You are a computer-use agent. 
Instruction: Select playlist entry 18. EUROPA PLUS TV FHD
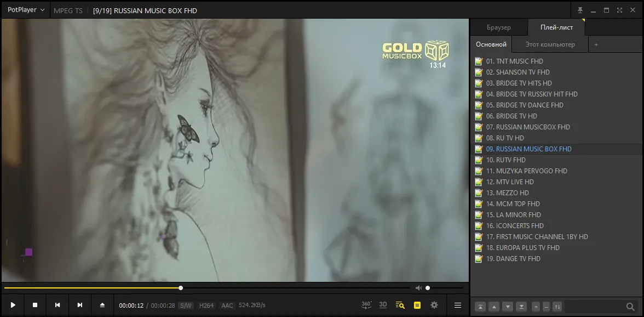(556, 247)
